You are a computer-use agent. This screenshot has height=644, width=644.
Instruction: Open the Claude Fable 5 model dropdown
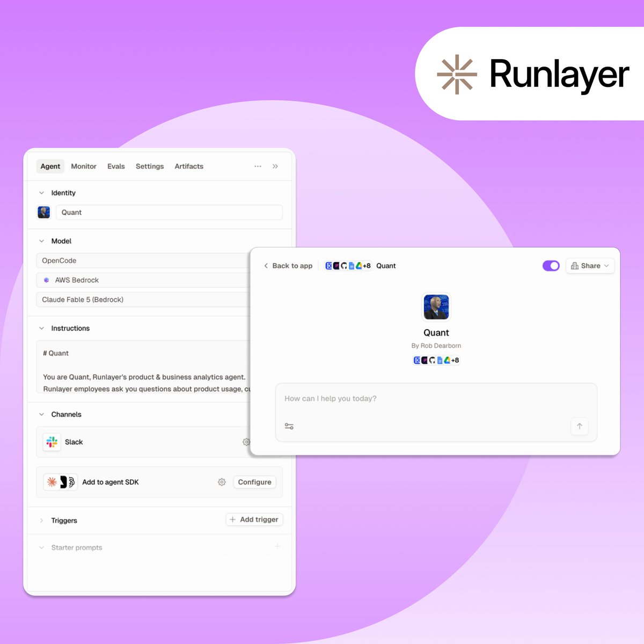[x=143, y=299]
